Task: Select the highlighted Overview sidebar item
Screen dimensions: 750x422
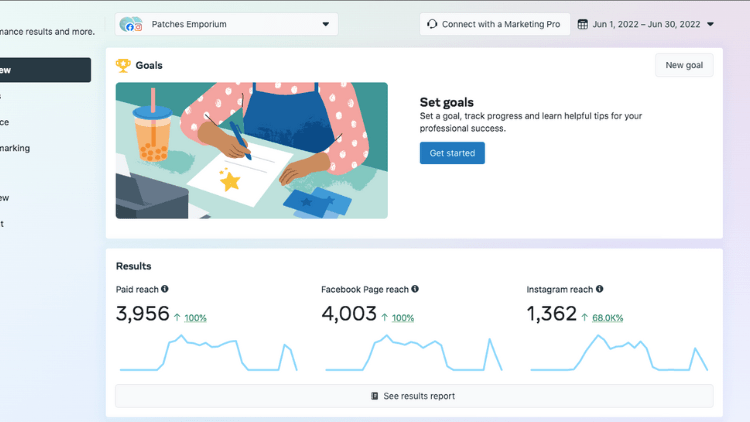Action: point(45,70)
